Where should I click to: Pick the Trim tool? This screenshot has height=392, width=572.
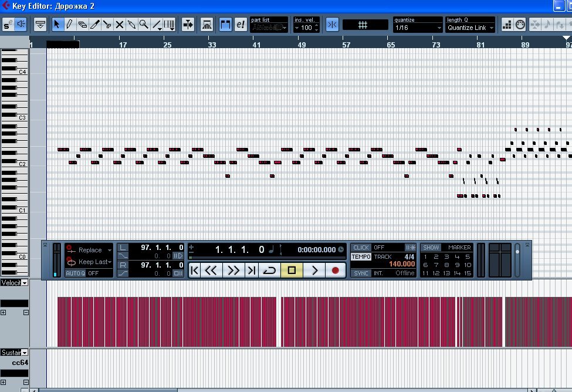[x=95, y=25]
